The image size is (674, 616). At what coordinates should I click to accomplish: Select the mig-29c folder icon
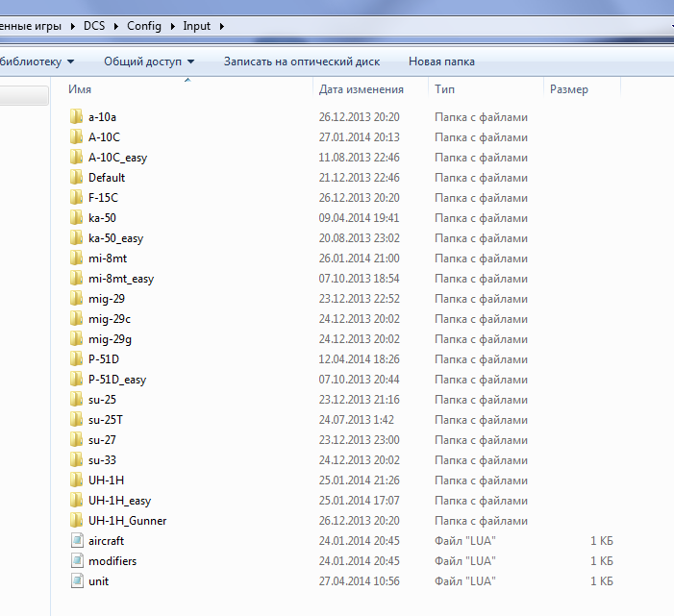coord(77,319)
